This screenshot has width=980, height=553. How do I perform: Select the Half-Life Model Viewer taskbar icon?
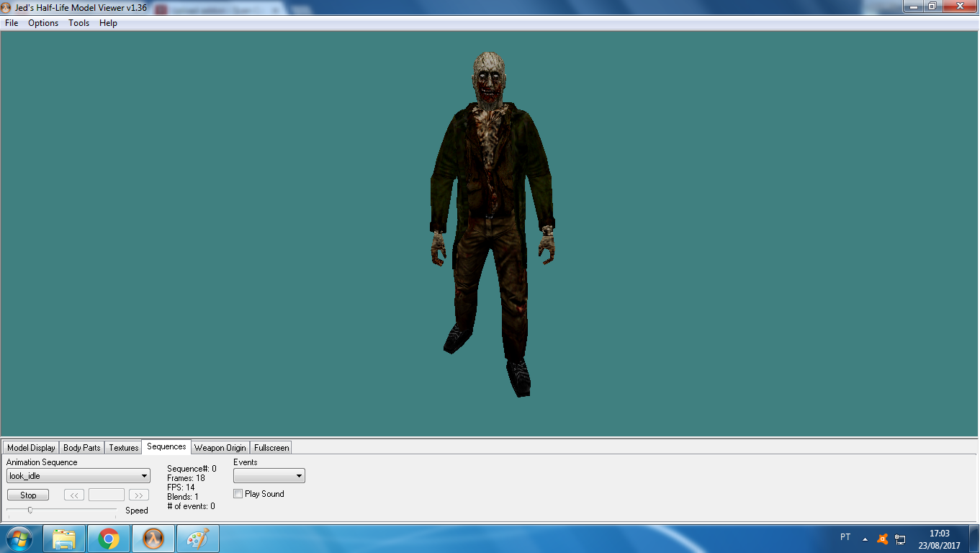coord(153,539)
